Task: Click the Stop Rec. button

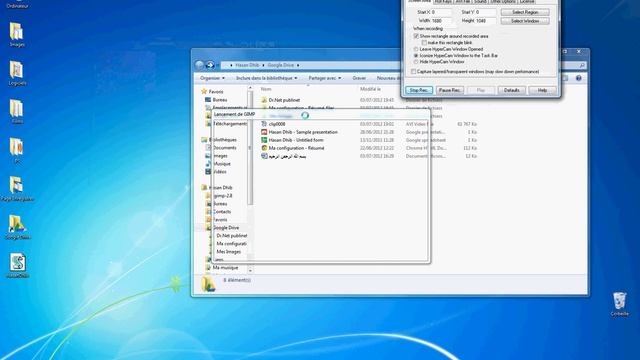Action: [419, 90]
